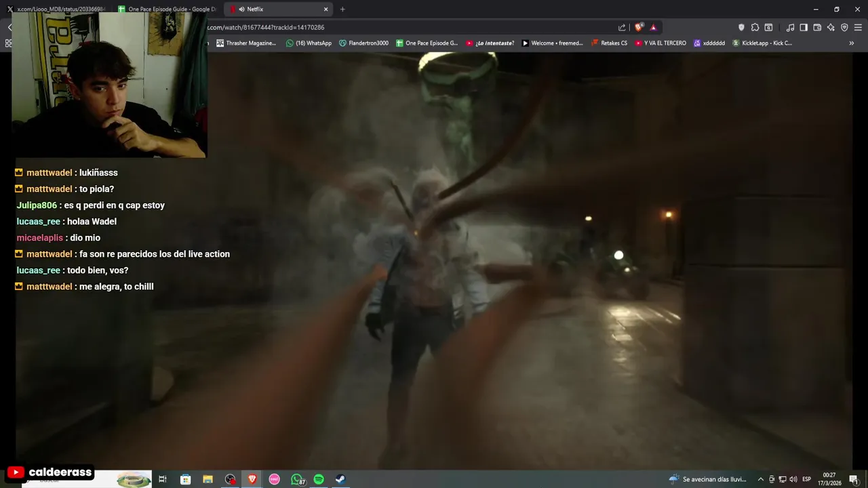Open the Retakes CS bookmark

pos(610,43)
